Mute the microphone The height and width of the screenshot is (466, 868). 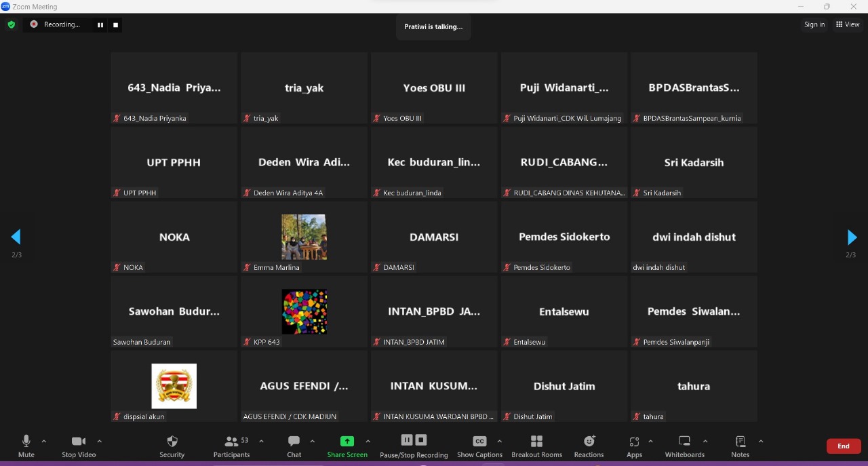click(x=26, y=442)
